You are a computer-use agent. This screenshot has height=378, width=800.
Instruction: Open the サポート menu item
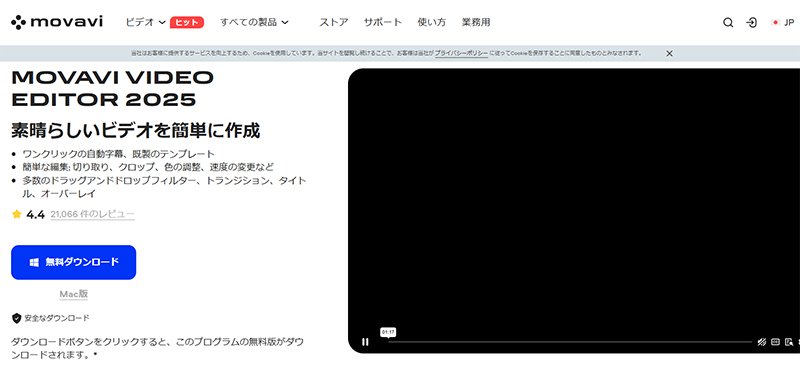[383, 22]
